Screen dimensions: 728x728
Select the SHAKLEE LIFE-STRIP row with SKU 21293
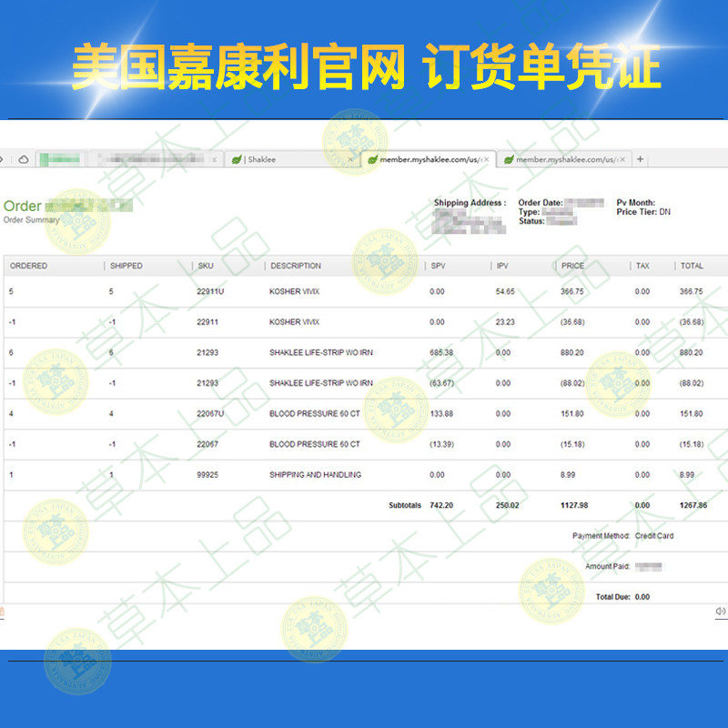[320, 352]
